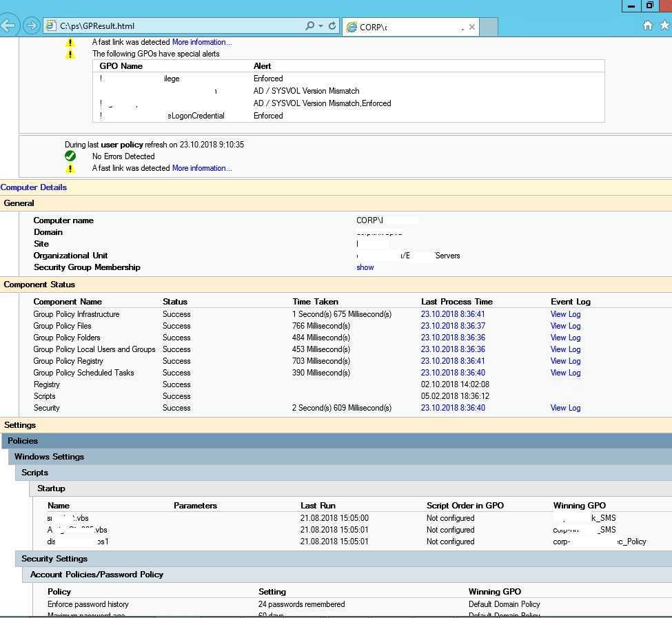Open the browser Home icon
Image resolution: width=672 pixels, height=618 pixels.
647,25
